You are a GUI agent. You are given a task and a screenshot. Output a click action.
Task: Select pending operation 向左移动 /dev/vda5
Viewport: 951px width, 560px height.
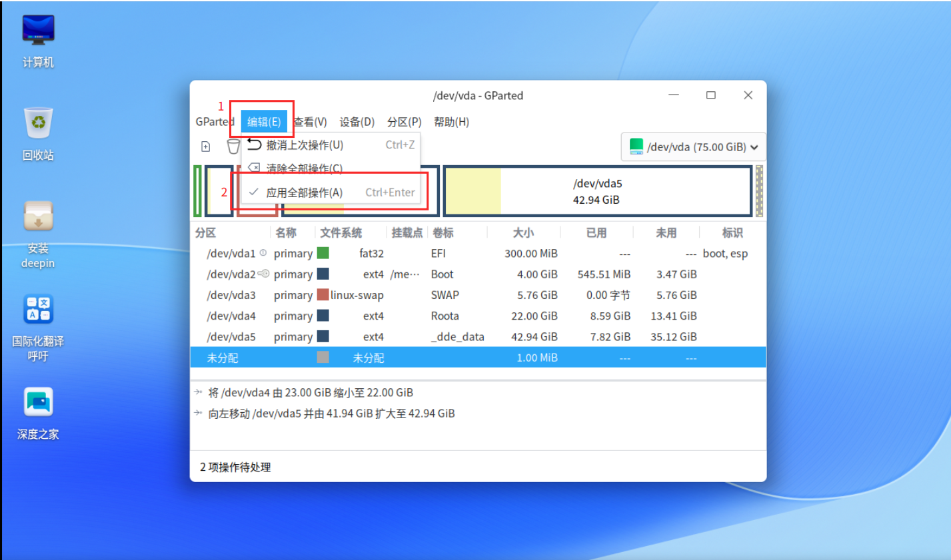331,414
